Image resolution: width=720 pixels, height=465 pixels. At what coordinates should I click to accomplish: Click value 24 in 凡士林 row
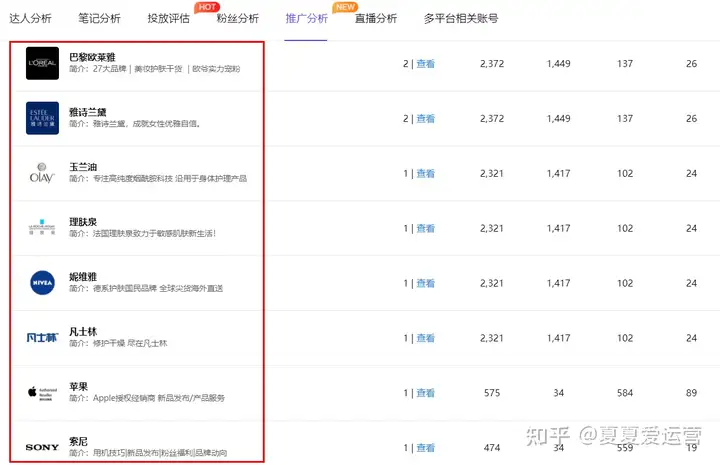[x=692, y=338]
